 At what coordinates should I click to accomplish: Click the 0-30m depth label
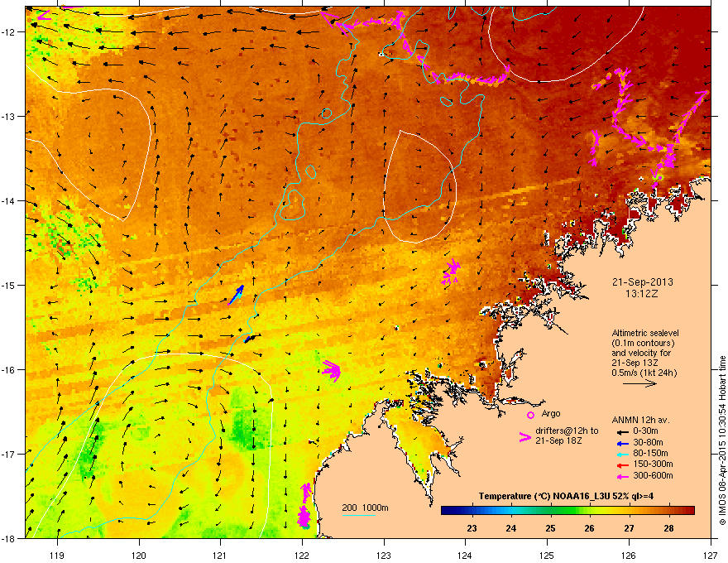point(645,431)
